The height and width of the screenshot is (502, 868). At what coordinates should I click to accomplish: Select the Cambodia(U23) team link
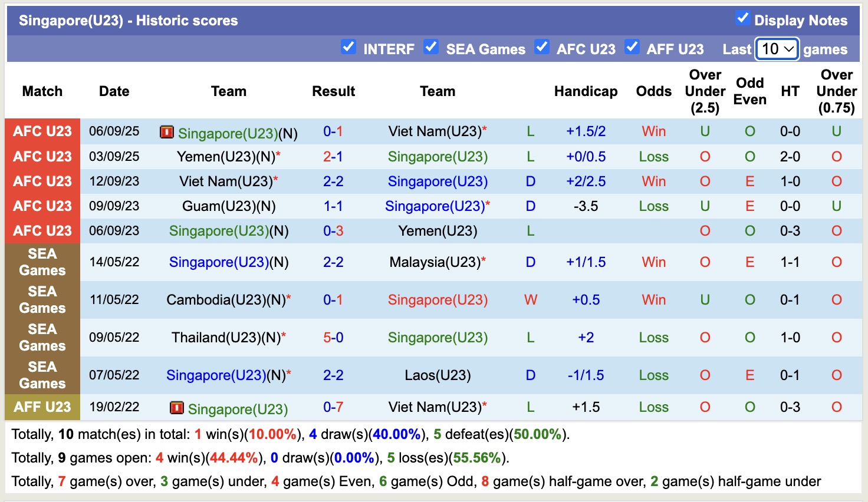coord(226,300)
